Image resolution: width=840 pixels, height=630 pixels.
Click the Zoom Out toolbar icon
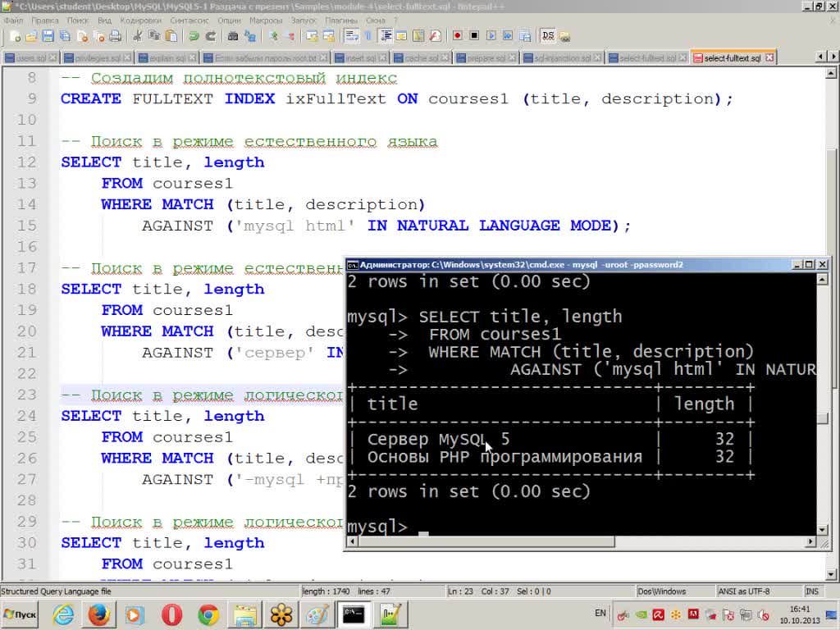[x=290, y=36]
